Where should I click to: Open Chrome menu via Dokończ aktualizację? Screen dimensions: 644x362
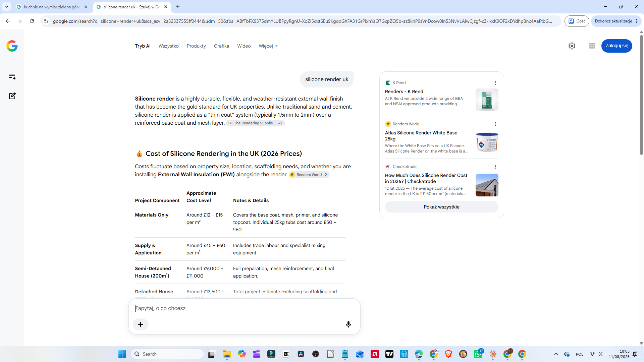tap(616, 21)
